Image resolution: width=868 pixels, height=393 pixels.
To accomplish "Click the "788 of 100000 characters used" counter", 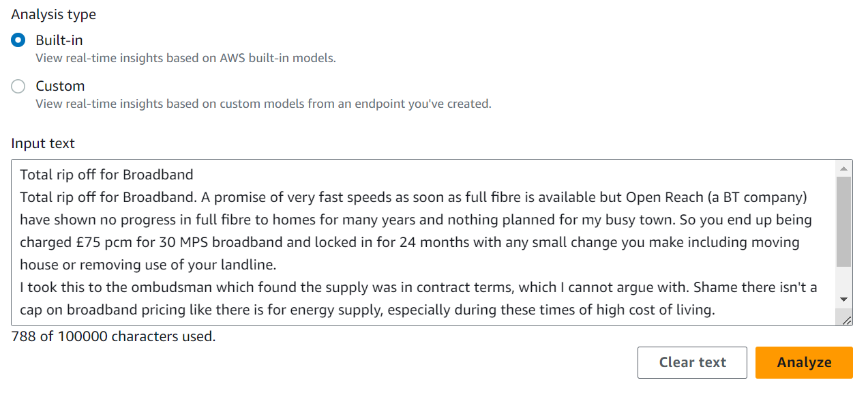I will pos(113,336).
